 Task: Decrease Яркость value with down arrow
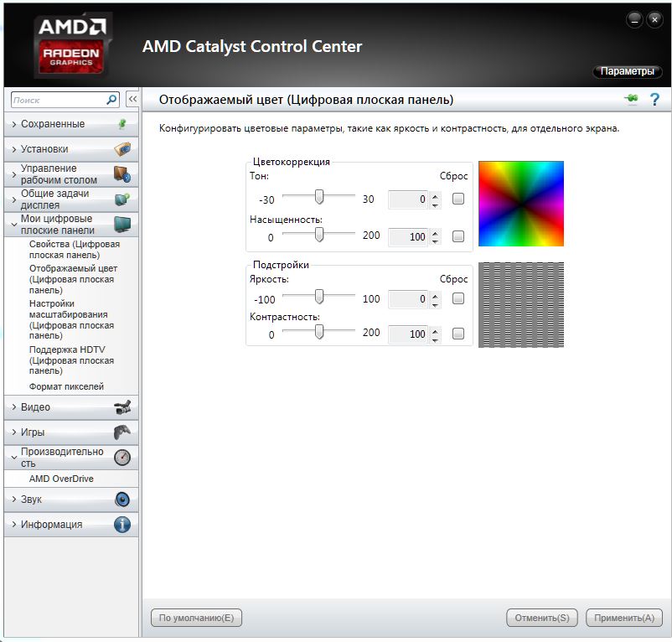coord(435,304)
